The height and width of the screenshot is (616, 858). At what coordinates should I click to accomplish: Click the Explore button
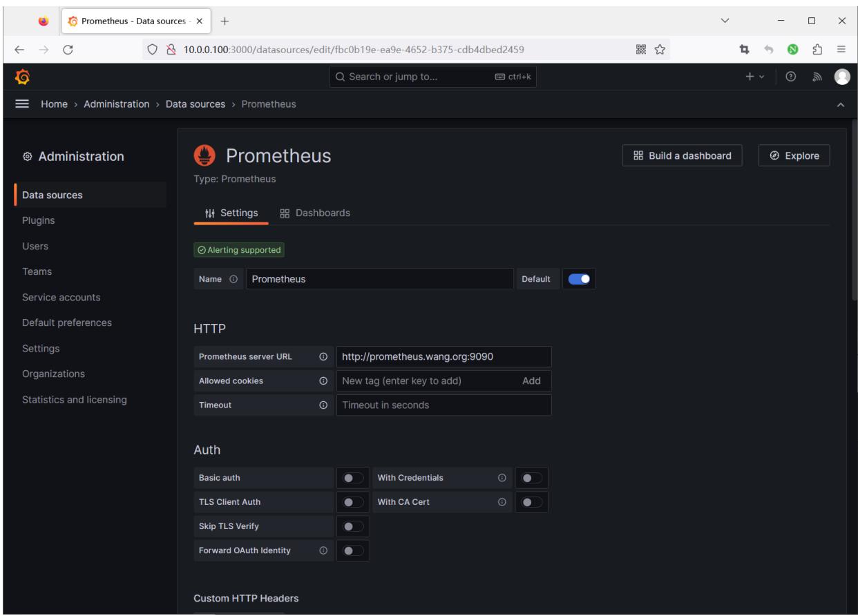(794, 155)
